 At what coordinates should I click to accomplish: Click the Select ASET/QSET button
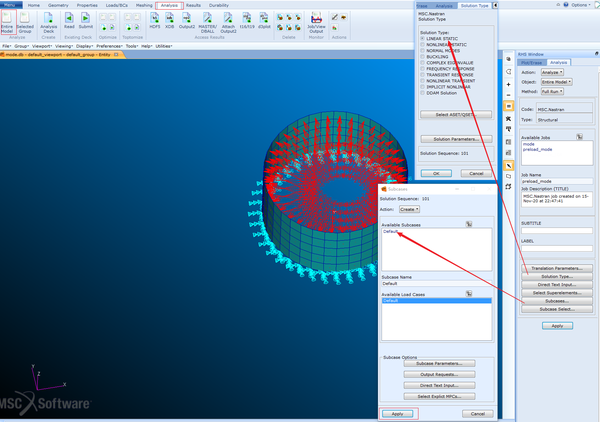pos(456,114)
